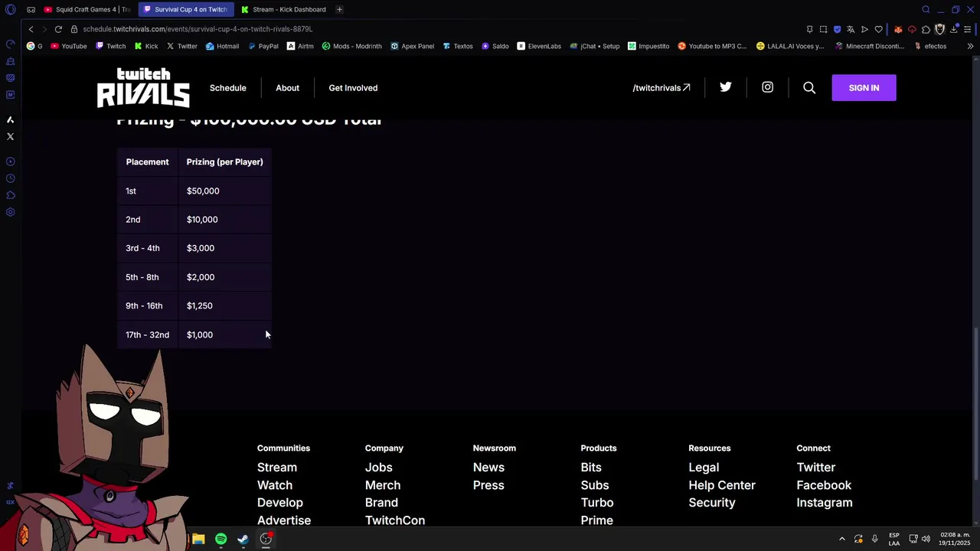Open the Turbo footer link
Screen dimensions: 980x551
click(x=597, y=503)
